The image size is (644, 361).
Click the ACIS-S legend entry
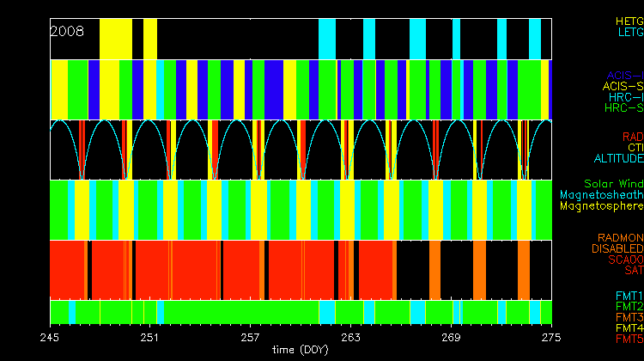pyautogui.click(x=623, y=86)
